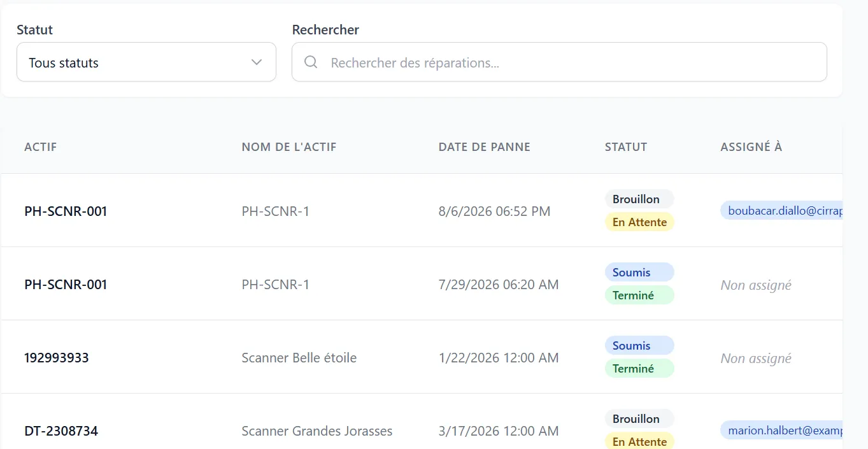The width and height of the screenshot is (868, 449).
Task: Click Non assigné in the 192993933 row
Action: (x=756, y=359)
